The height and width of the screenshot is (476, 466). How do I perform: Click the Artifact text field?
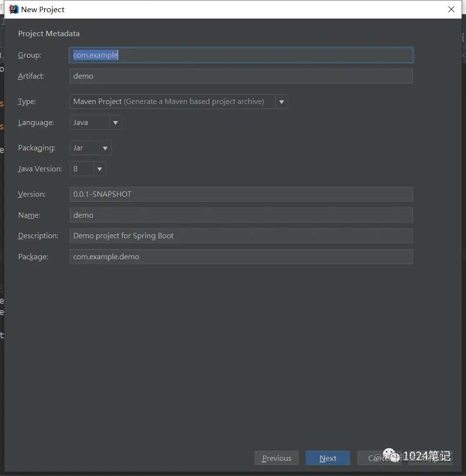241,76
